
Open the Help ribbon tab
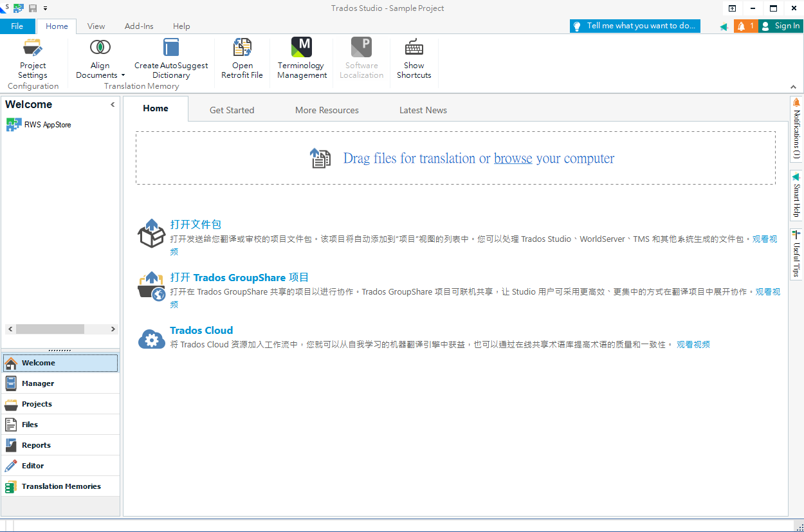(x=181, y=26)
